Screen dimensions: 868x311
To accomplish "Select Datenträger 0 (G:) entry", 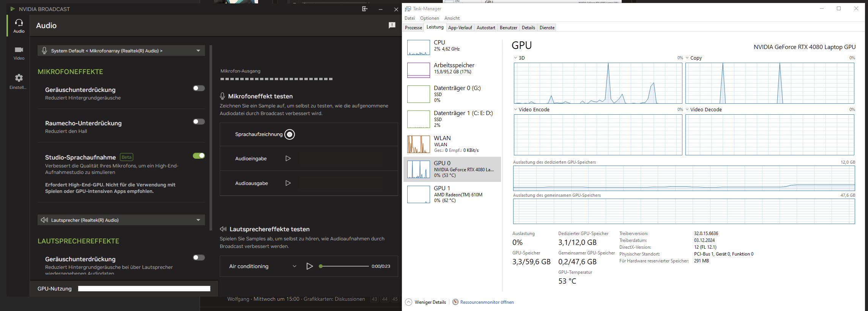I will tap(452, 94).
